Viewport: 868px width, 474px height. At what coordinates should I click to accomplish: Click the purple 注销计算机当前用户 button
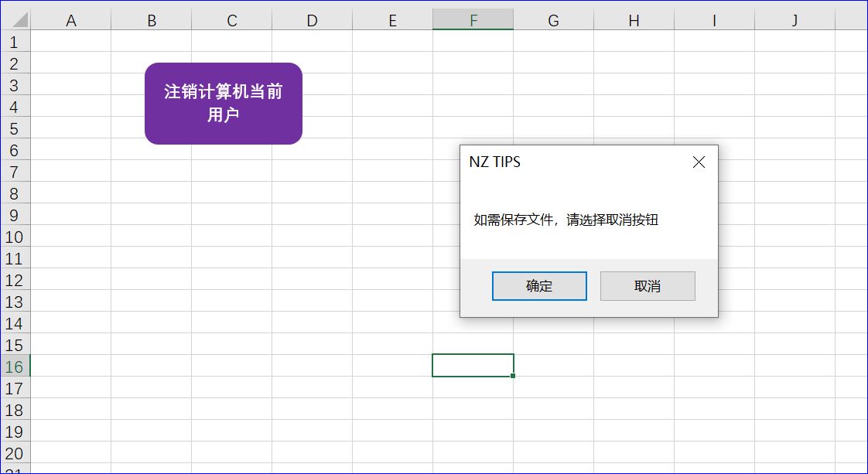[224, 104]
